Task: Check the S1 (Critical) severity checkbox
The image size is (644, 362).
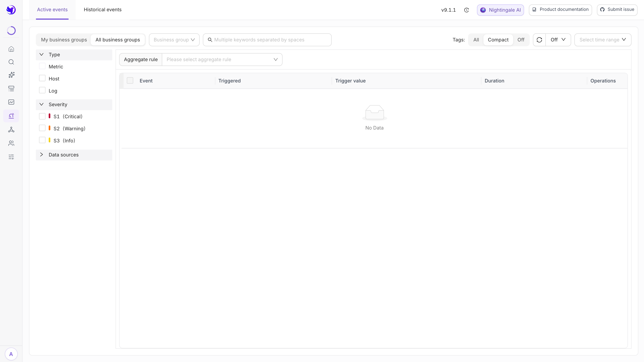Action: click(x=42, y=116)
